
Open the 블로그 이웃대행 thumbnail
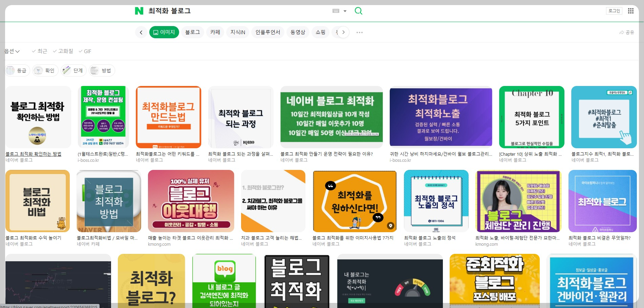click(191, 201)
